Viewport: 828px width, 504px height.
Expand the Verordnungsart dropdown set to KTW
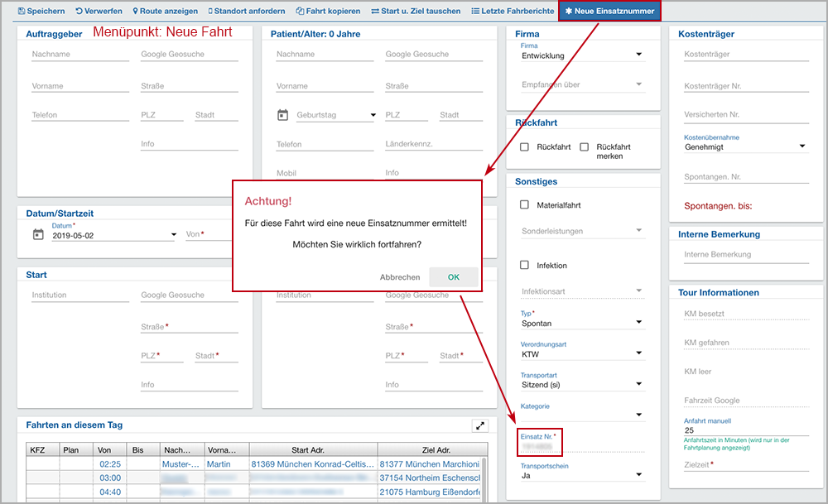[582, 353]
